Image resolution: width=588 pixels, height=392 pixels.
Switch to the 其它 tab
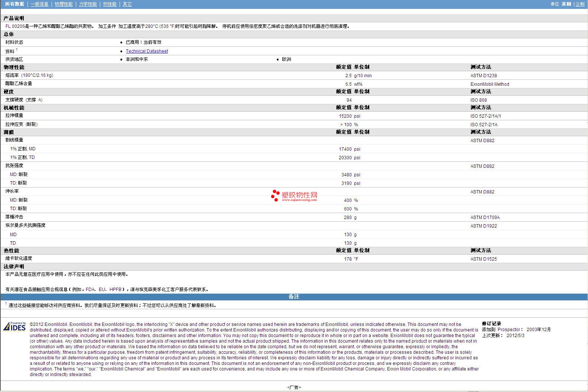click(x=127, y=4)
